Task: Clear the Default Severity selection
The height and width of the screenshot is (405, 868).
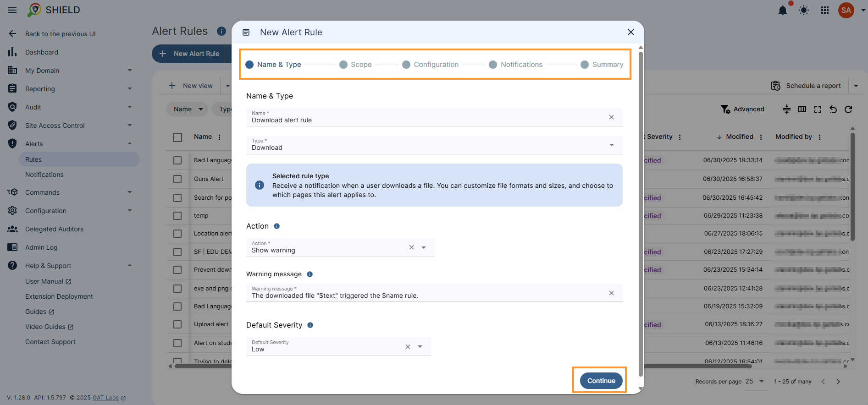Action: (x=408, y=347)
